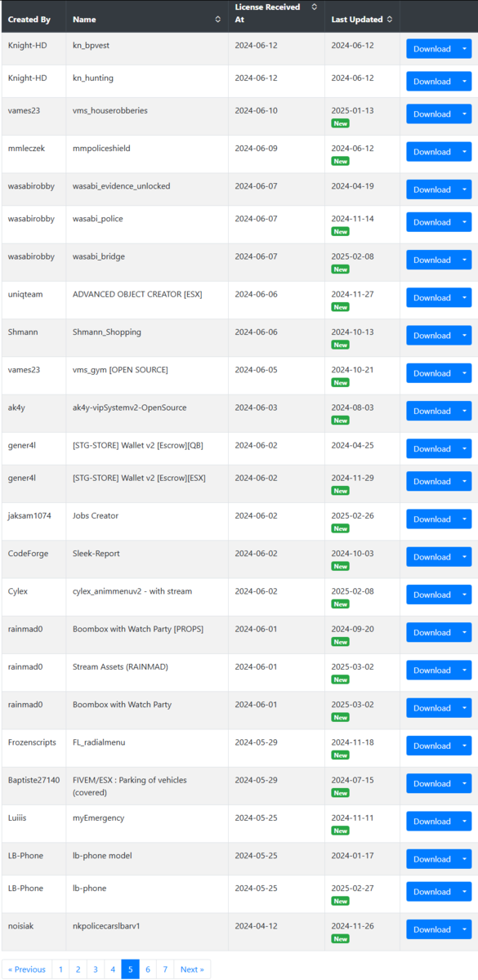Click New badge under wasabi_bridge date
This screenshot has height=980, width=478.
[x=340, y=269]
